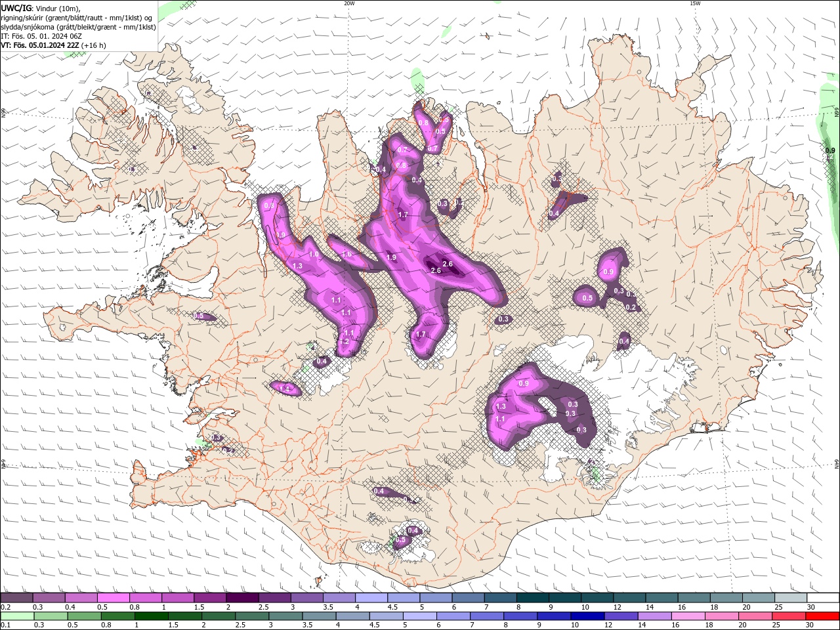Select the bright red lower swatch labeled 30

pos(822,616)
